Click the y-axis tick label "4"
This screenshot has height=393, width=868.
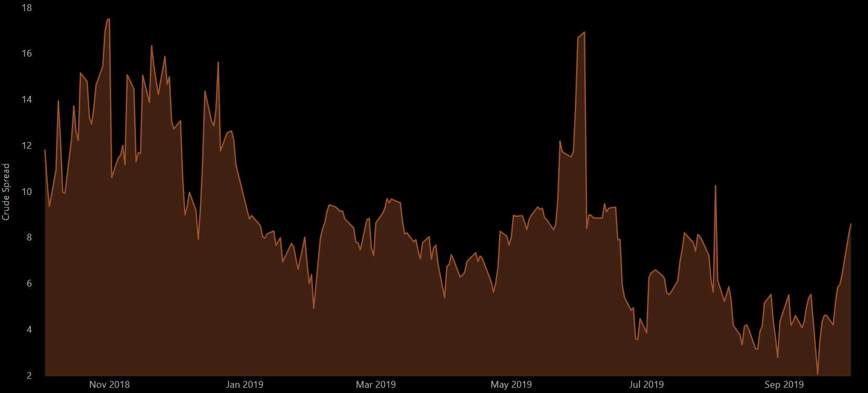pos(29,330)
